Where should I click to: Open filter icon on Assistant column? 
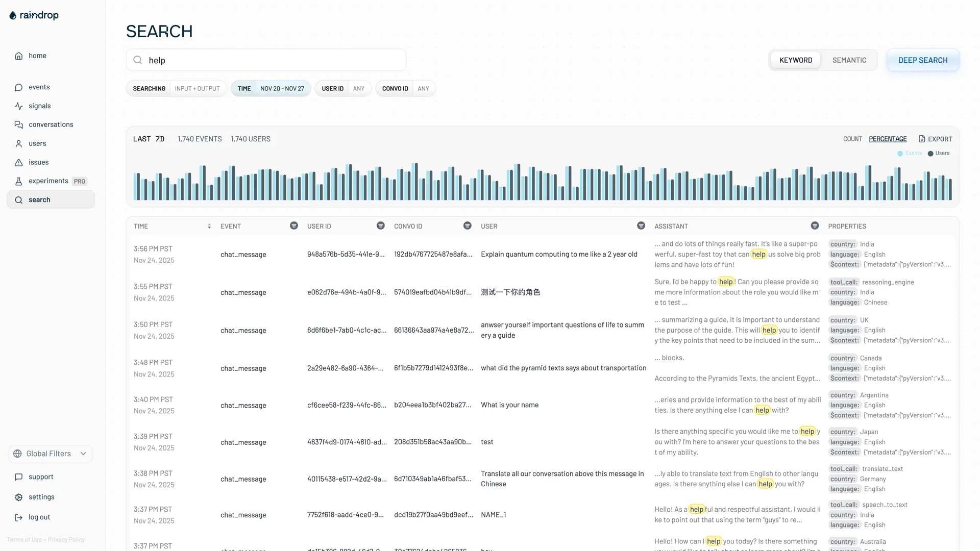coord(815,226)
